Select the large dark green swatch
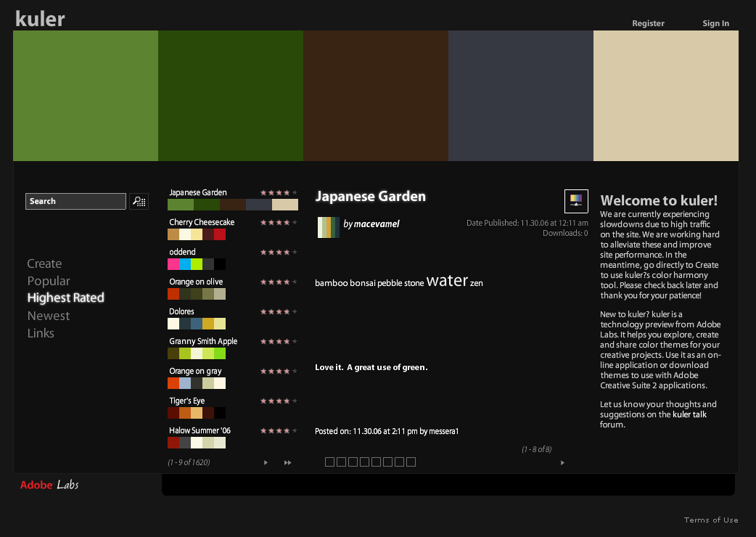 231,96
